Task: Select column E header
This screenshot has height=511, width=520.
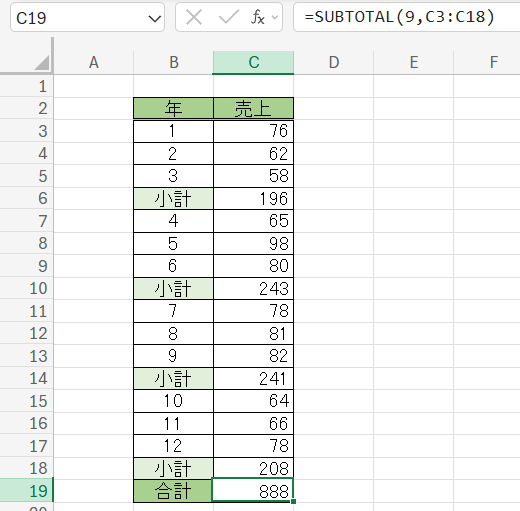Action: point(414,62)
